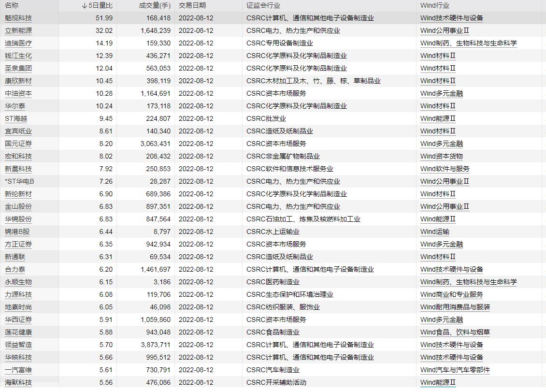Image resolution: width=546 pixels, height=392 pixels.
Task: Select CSRC纺织服装、服饰业 cell
Action: [x=283, y=307]
